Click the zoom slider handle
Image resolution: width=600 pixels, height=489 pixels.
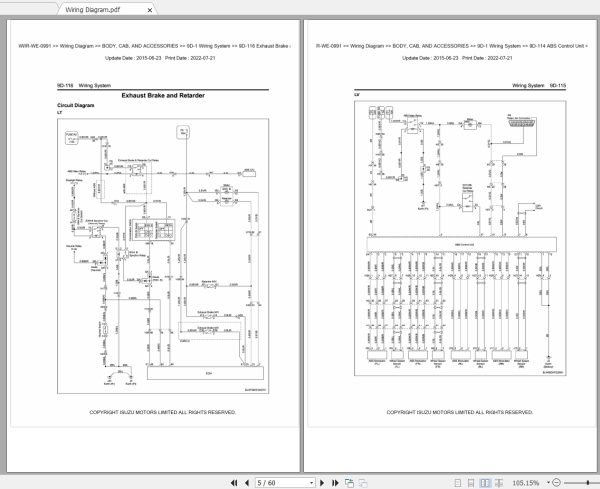coord(587,483)
